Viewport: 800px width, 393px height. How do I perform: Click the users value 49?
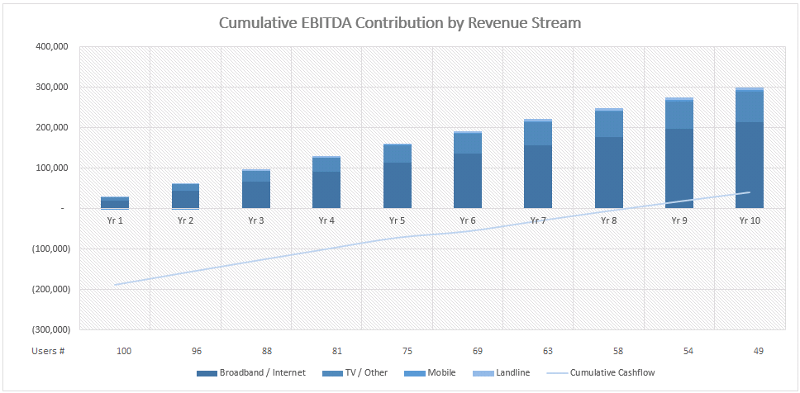point(760,351)
